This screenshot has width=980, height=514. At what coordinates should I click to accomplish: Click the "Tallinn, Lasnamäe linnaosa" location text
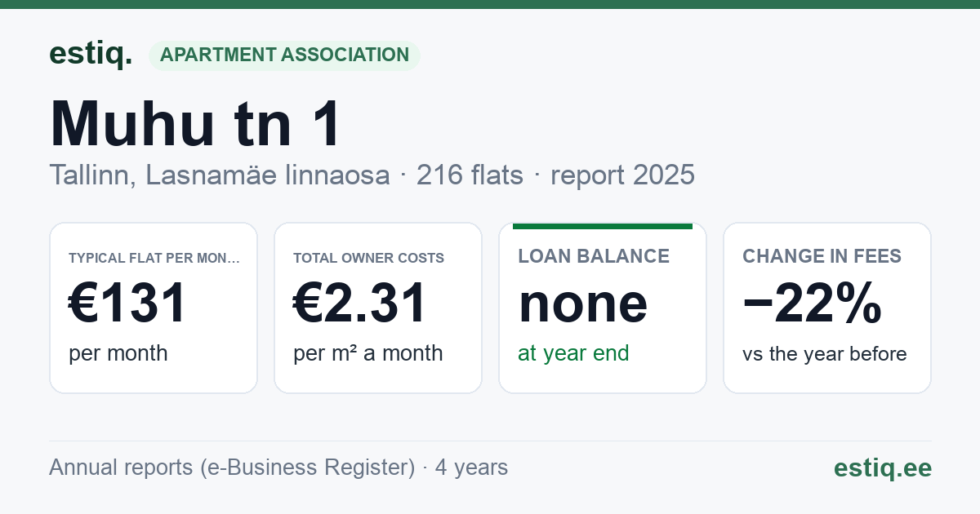[x=220, y=175]
